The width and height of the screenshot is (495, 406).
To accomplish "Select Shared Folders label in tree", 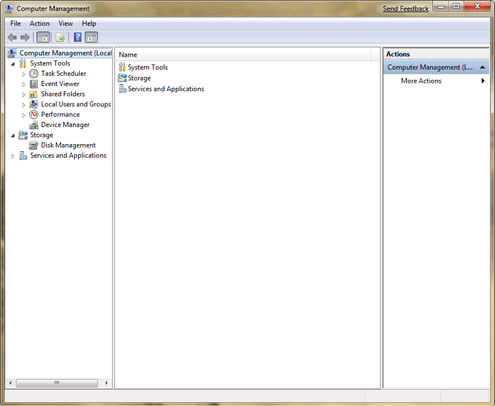I will (63, 94).
